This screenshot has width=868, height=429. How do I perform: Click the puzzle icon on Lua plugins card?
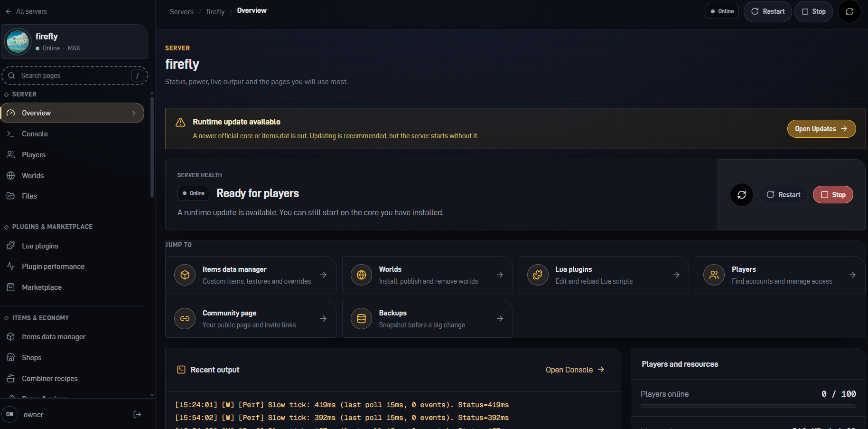tap(538, 275)
